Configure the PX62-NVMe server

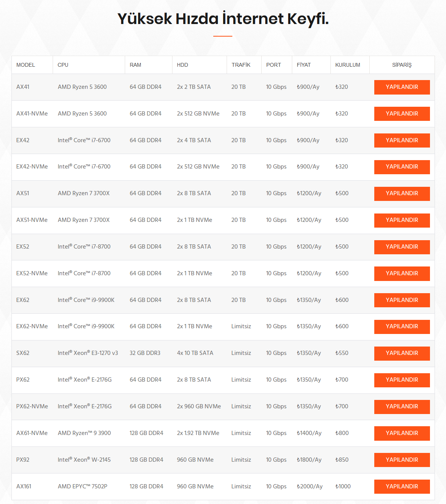click(x=402, y=407)
